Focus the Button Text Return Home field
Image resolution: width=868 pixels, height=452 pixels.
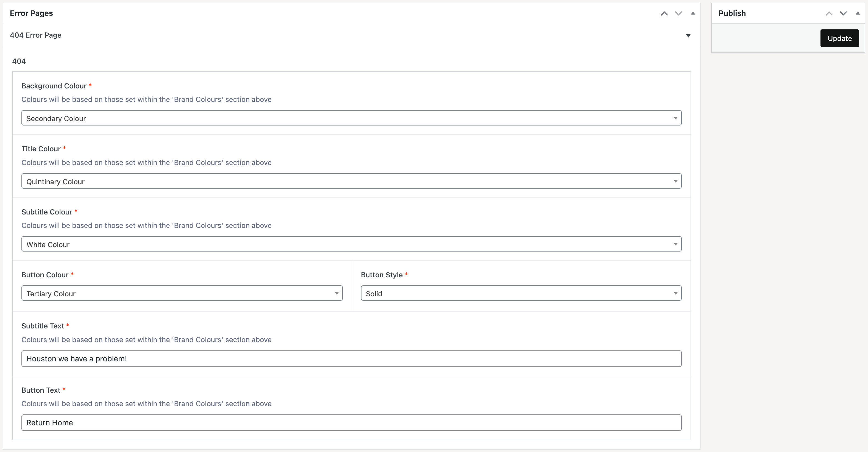pos(351,423)
